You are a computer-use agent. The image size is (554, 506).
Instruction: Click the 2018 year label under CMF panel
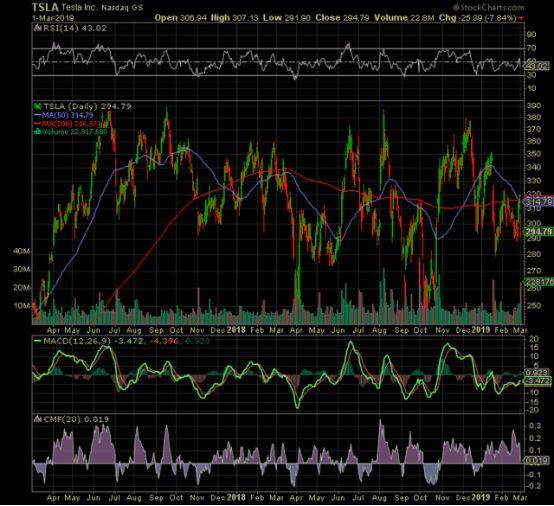coord(236,498)
